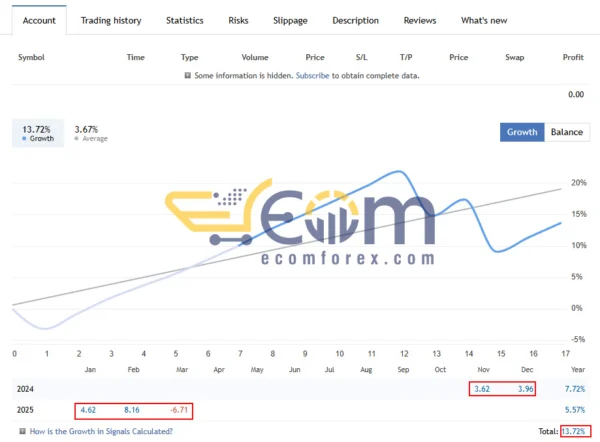Click the 2025 Jan value 4.62
The height and width of the screenshot is (442, 600).
pyautogui.click(x=88, y=410)
